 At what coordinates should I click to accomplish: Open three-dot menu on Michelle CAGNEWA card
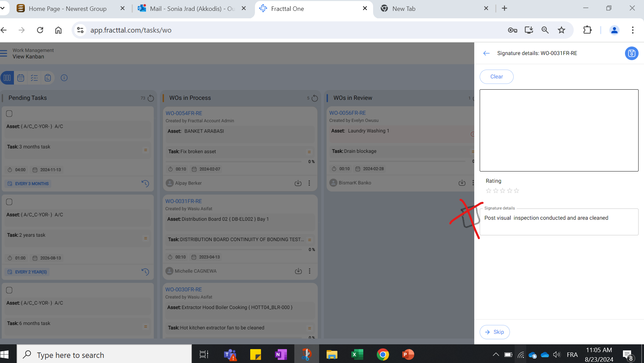tap(309, 271)
